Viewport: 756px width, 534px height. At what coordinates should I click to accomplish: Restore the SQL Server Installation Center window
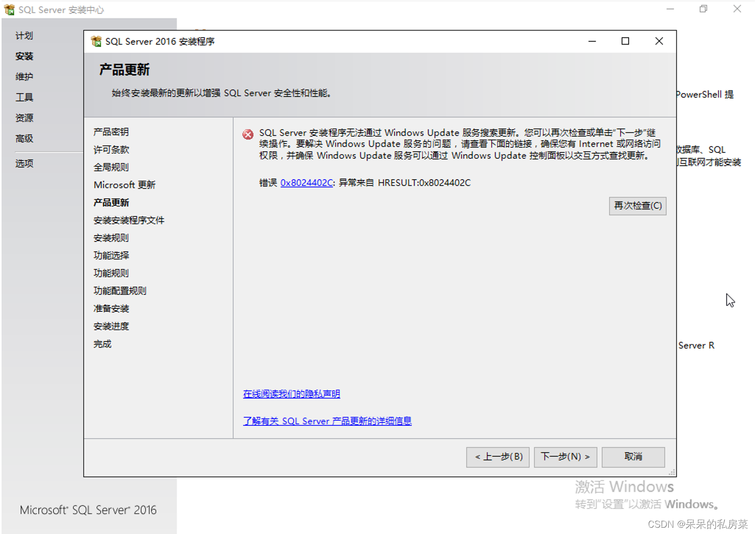(x=703, y=9)
